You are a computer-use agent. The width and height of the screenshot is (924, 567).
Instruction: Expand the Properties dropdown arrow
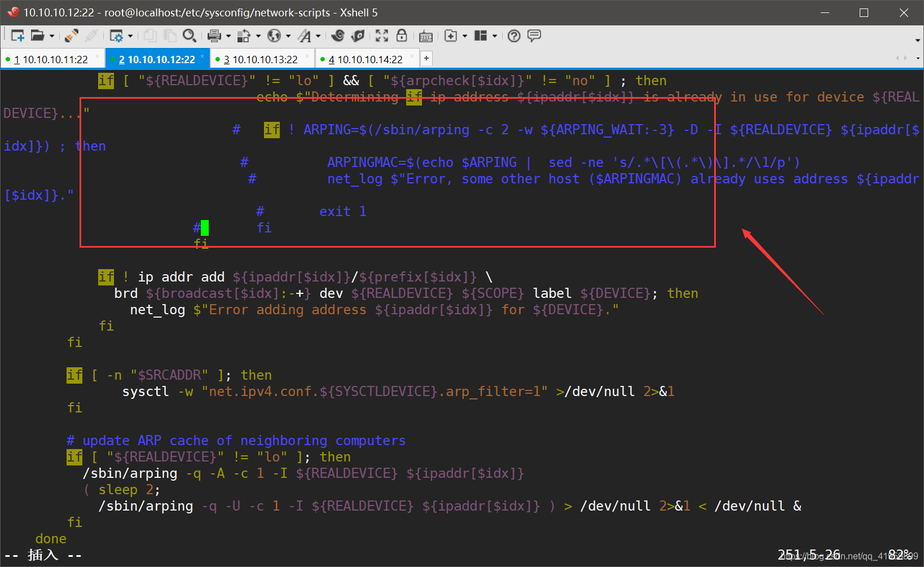click(x=130, y=36)
